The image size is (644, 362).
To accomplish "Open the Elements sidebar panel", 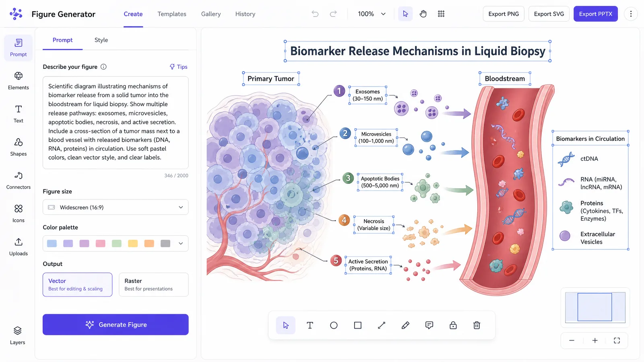I will (19, 81).
